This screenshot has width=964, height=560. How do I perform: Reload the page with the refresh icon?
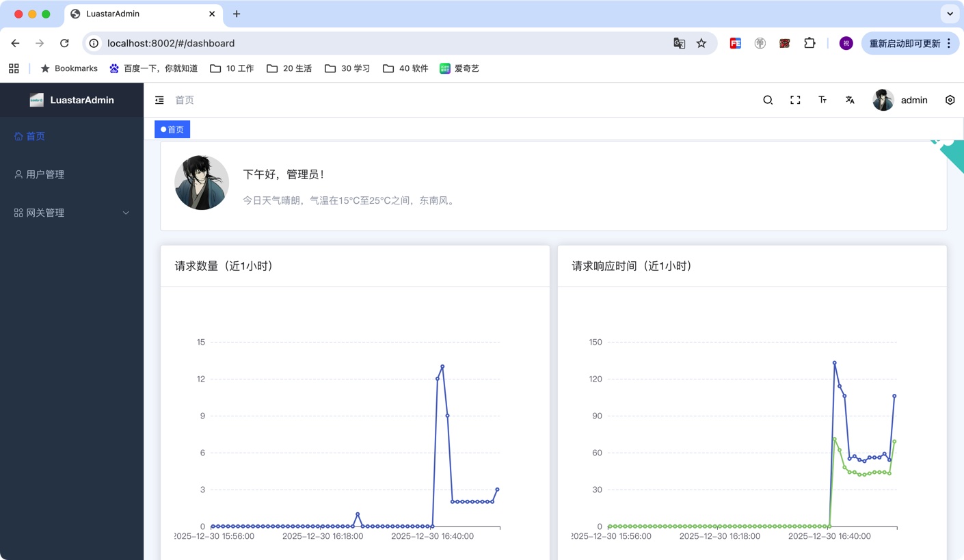click(64, 43)
